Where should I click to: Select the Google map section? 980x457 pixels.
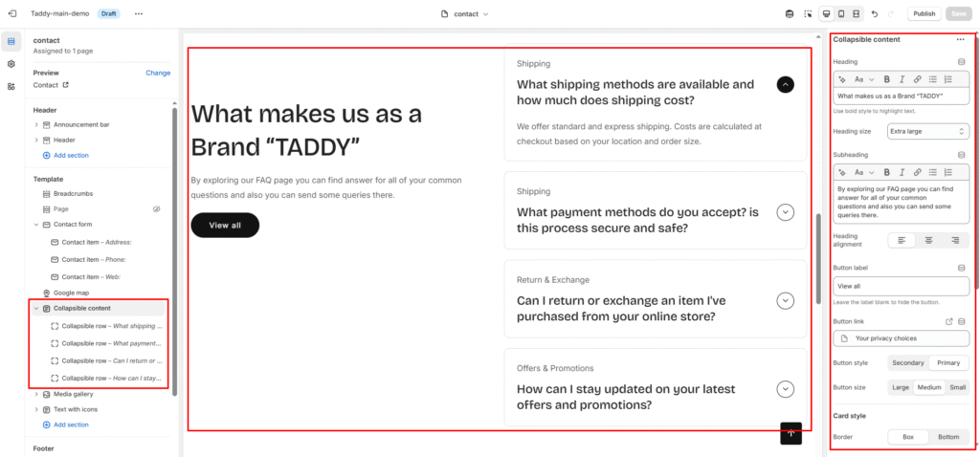pos(71,293)
